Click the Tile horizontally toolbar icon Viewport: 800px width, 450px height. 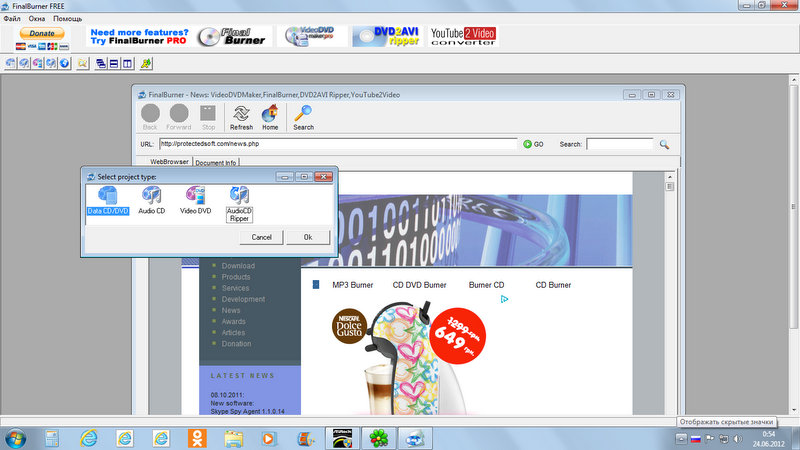coord(114,64)
